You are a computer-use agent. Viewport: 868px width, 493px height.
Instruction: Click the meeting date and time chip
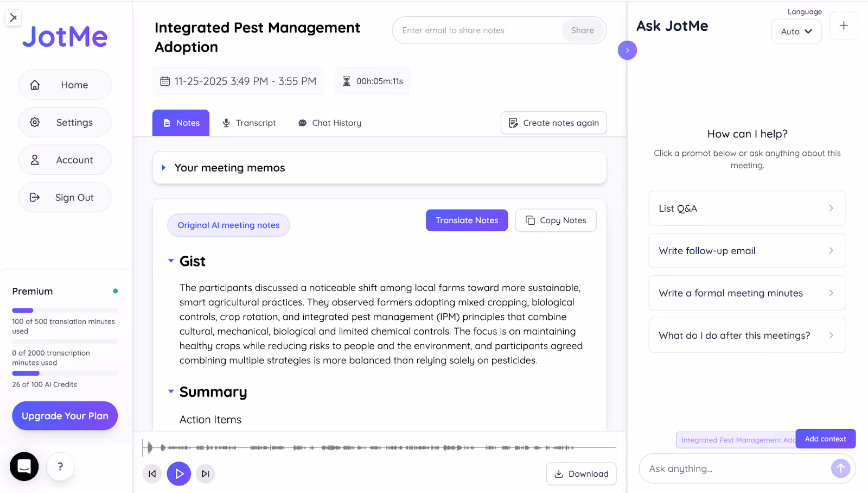click(238, 81)
